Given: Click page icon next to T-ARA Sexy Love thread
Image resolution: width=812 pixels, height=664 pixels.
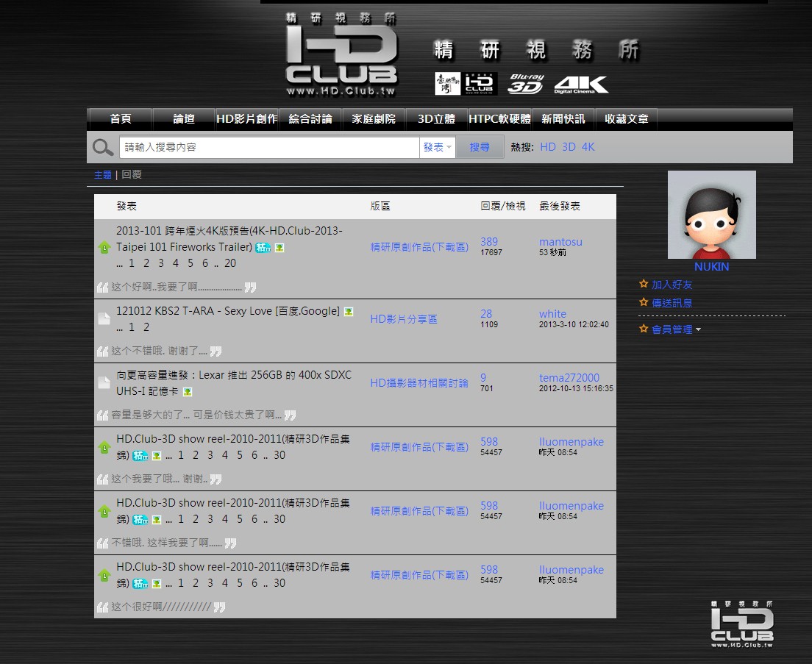Looking at the screenshot, I should click(x=104, y=319).
